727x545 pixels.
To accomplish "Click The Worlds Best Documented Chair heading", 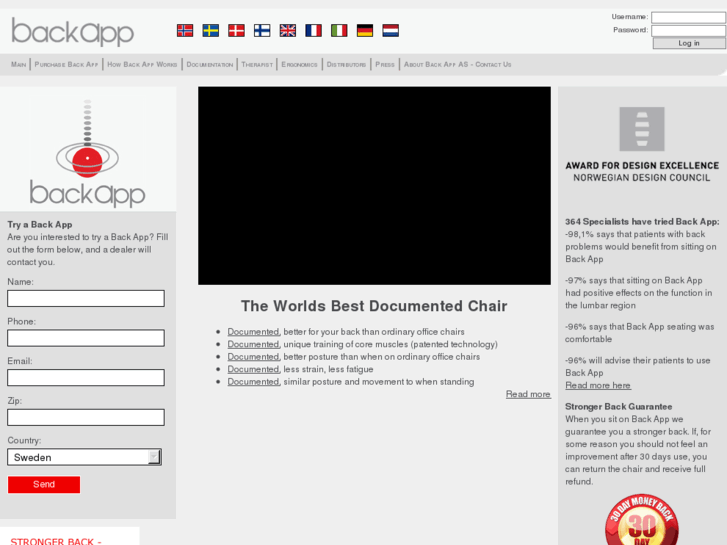I will (x=374, y=306).
